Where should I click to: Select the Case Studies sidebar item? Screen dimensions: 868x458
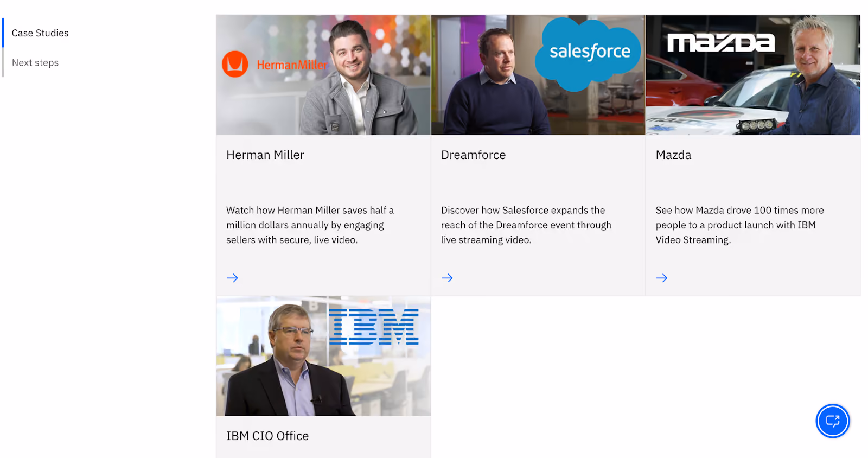point(40,33)
